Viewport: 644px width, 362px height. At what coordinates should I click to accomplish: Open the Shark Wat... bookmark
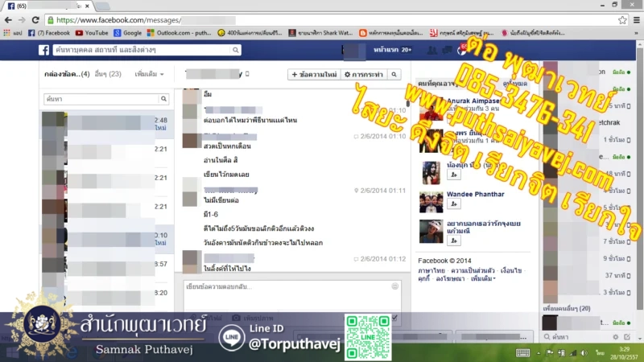[x=320, y=33]
